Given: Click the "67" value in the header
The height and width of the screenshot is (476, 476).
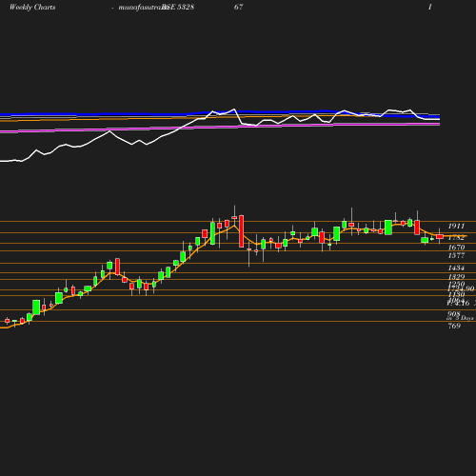Looking at the screenshot, I should pyautogui.click(x=238, y=7).
